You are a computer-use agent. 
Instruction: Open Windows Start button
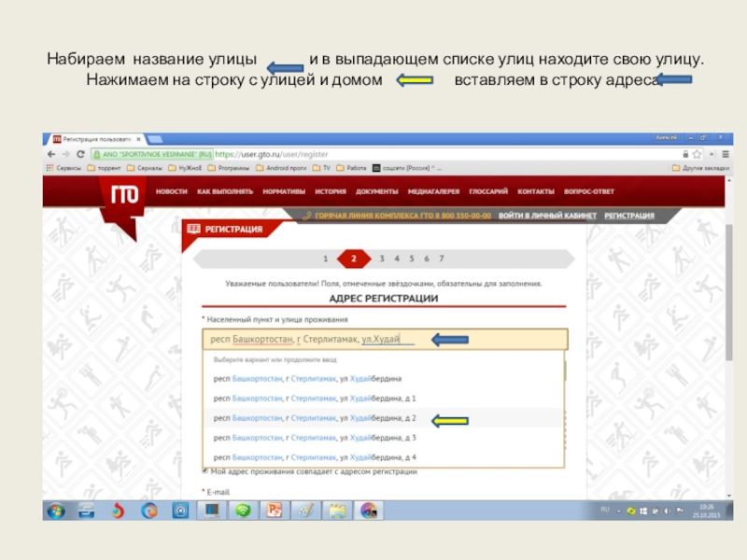(56, 511)
